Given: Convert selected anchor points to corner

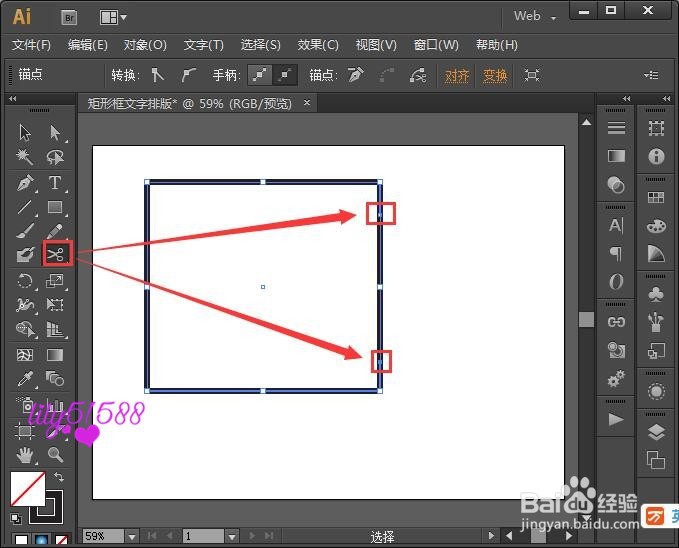Looking at the screenshot, I should [x=157, y=75].
